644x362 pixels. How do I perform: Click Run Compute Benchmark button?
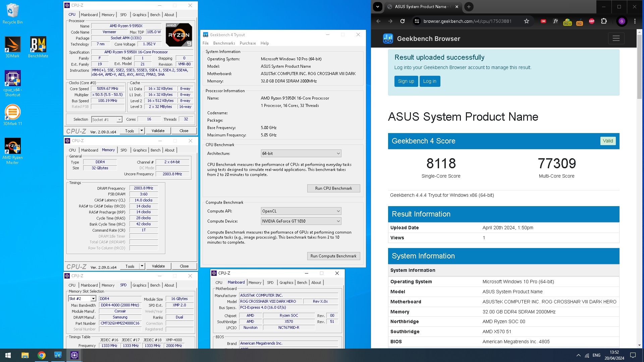point(333,256)
